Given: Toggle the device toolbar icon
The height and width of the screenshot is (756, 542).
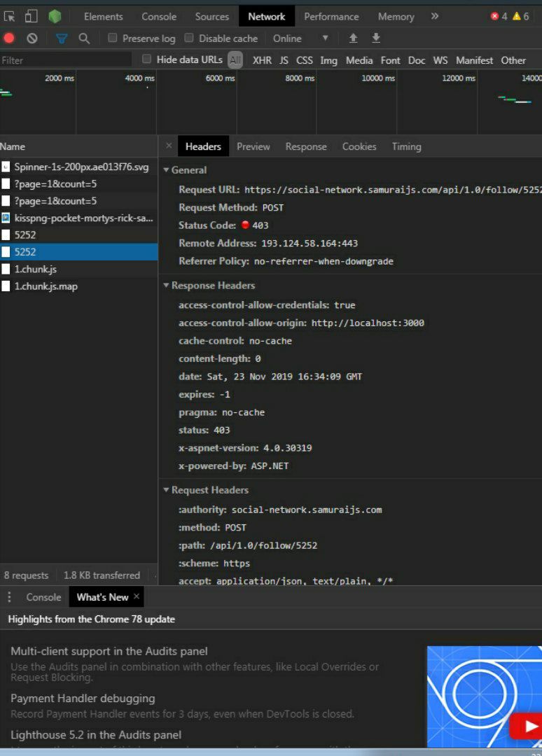Looking at the screenshot, I should pos(31,16).
